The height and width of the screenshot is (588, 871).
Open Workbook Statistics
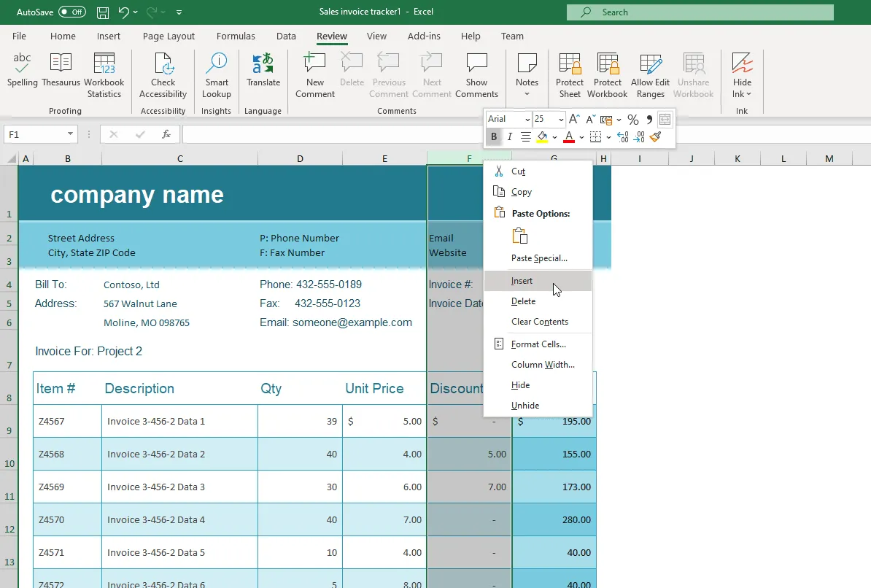pos(104,74)
